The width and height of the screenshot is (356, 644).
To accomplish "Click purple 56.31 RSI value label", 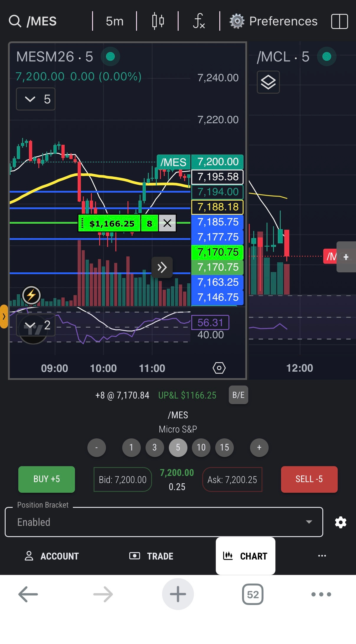I will click(x=210, y=323).
